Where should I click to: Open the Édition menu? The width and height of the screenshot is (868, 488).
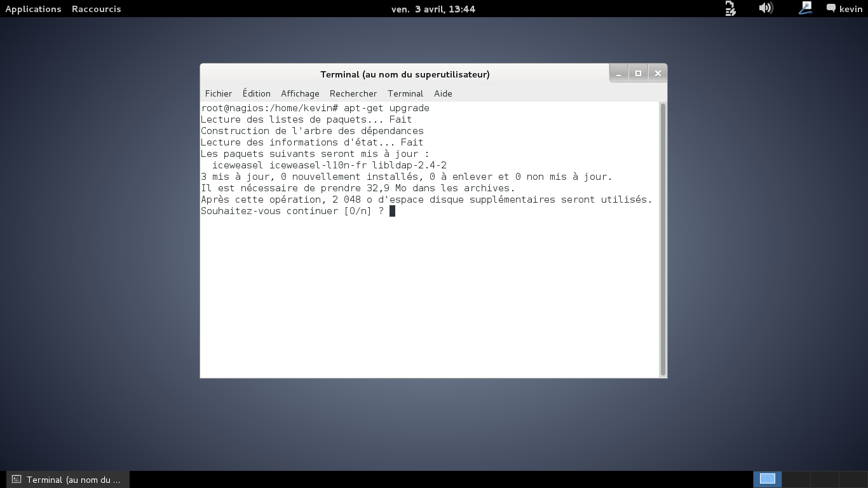click(x=256, y=93)
